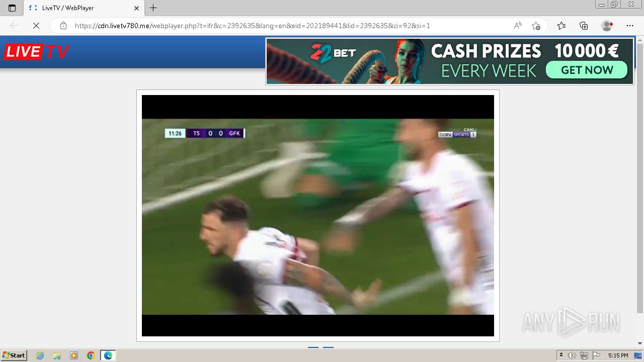Open Collections panel
The height and width of the screenshot is (362, 644).
[584, 26]
